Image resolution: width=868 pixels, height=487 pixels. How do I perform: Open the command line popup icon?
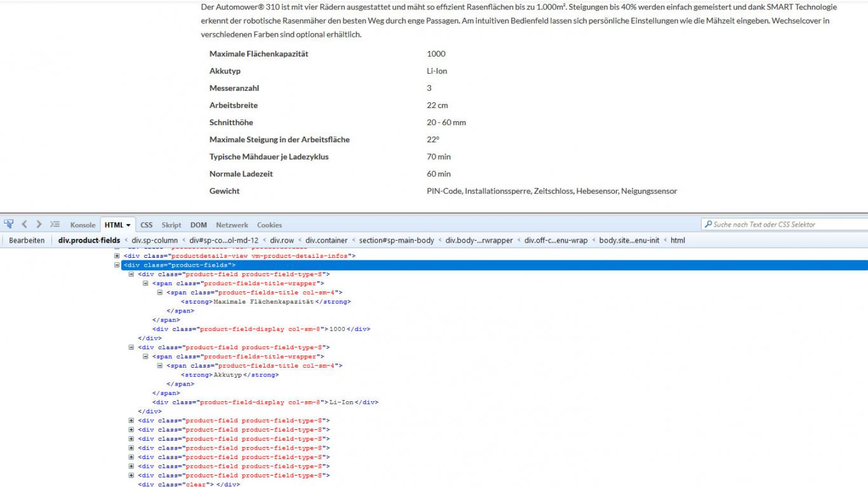[55, 224]
